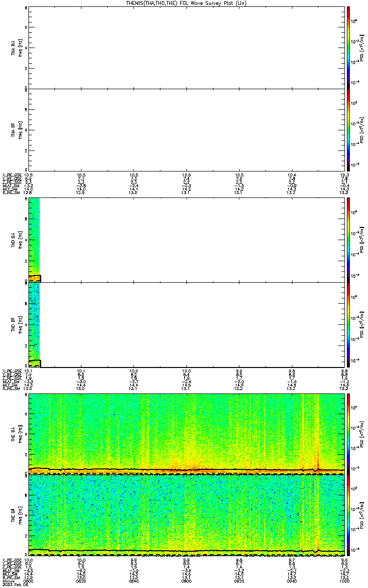Click the color bar beside THA B-perpendicular panel
Viewport: 368px width, 588px height.
[x=348, y=48]
